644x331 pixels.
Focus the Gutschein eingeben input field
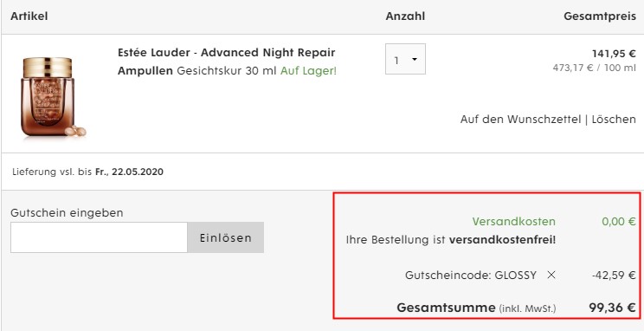click(99, 237)
